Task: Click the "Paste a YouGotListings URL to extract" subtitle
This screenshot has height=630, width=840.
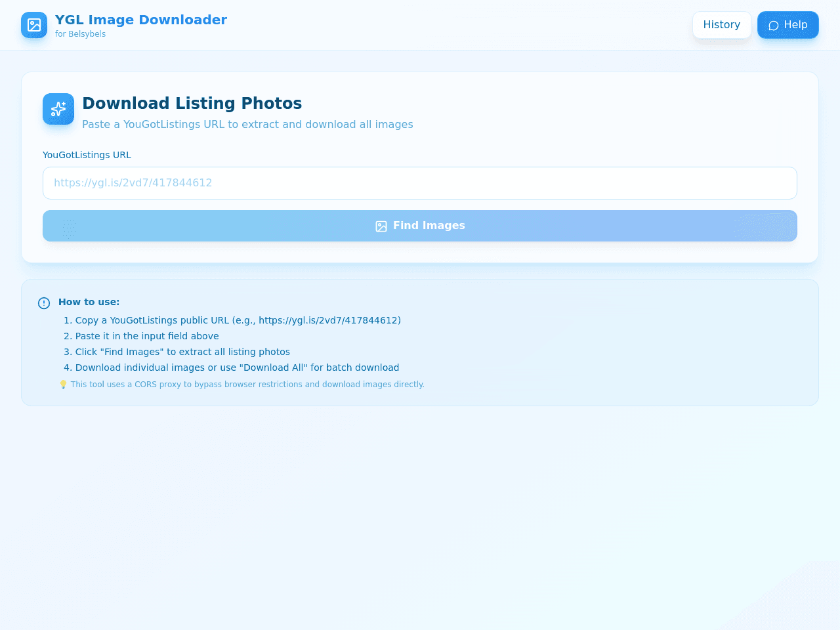Action: tap(247, 125)
